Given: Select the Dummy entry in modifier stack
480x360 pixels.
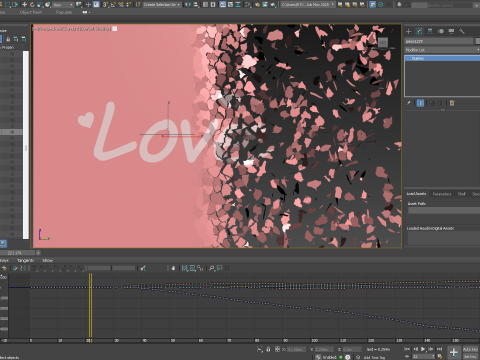Looking at the screenshot, I should (442, 58).
